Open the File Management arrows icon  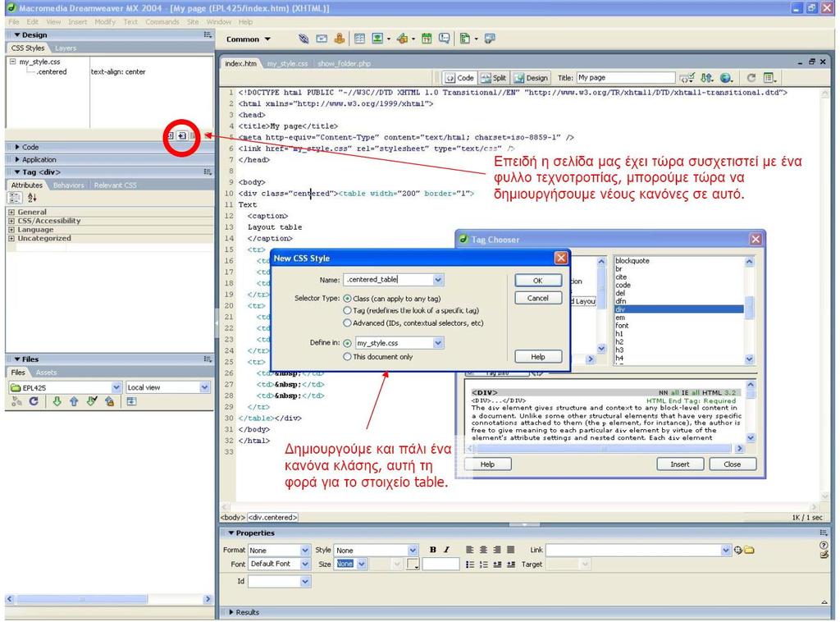pyautogui.click(x=707, y=78)
